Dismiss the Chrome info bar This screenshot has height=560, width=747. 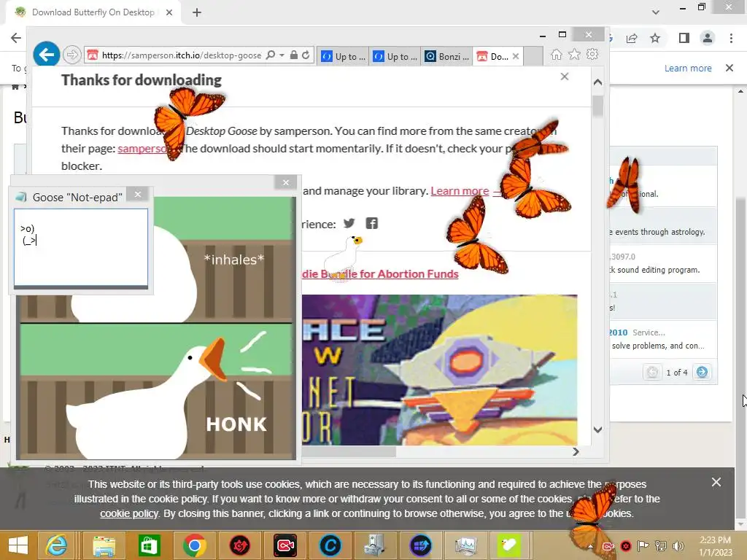[x=729, y=68]
